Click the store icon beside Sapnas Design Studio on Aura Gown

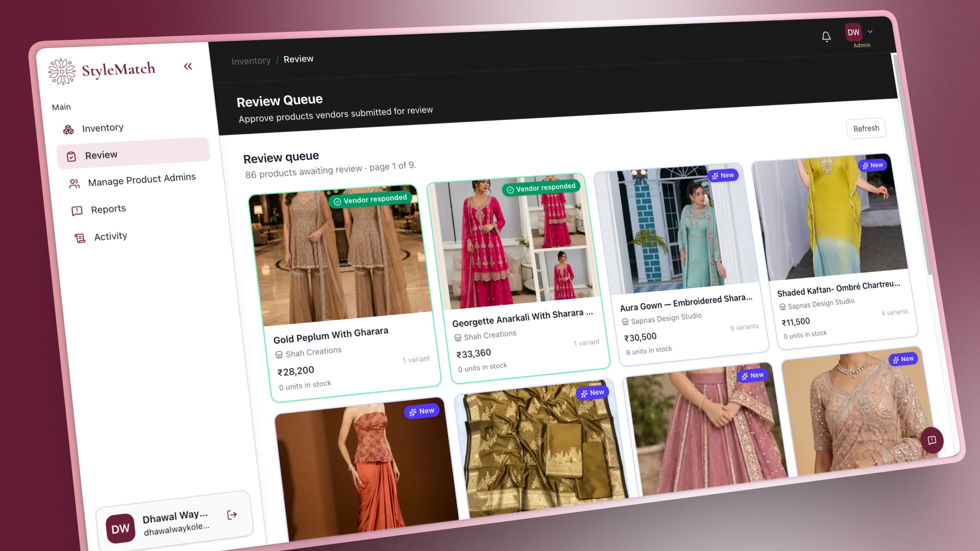tap(625, 322)
